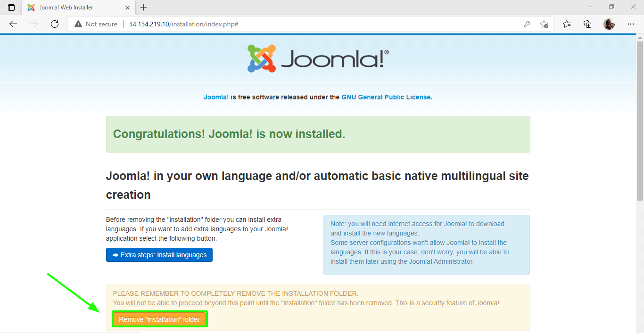Click the Joomla! logo image
This screenshot has height=333, width=644.
click(x=318, y=58)
